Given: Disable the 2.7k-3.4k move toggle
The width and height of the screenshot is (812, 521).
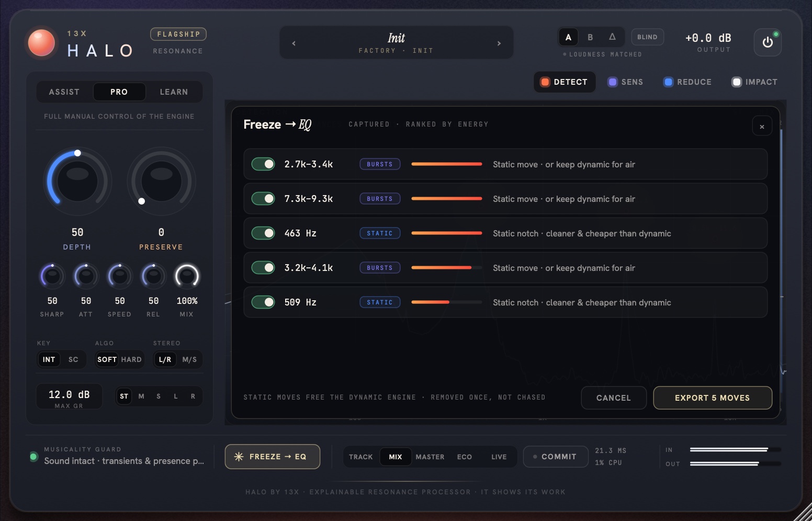Looking at the screenshot, I should click(x=263, y=164).
